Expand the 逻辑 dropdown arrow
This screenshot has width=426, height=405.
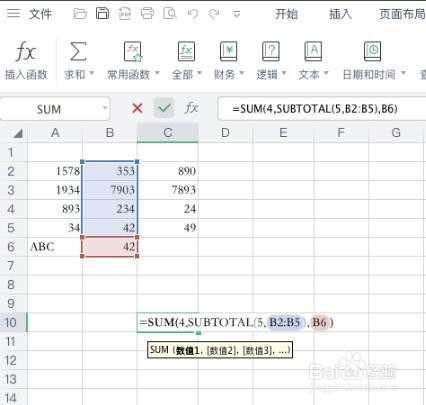pos(284,73)
